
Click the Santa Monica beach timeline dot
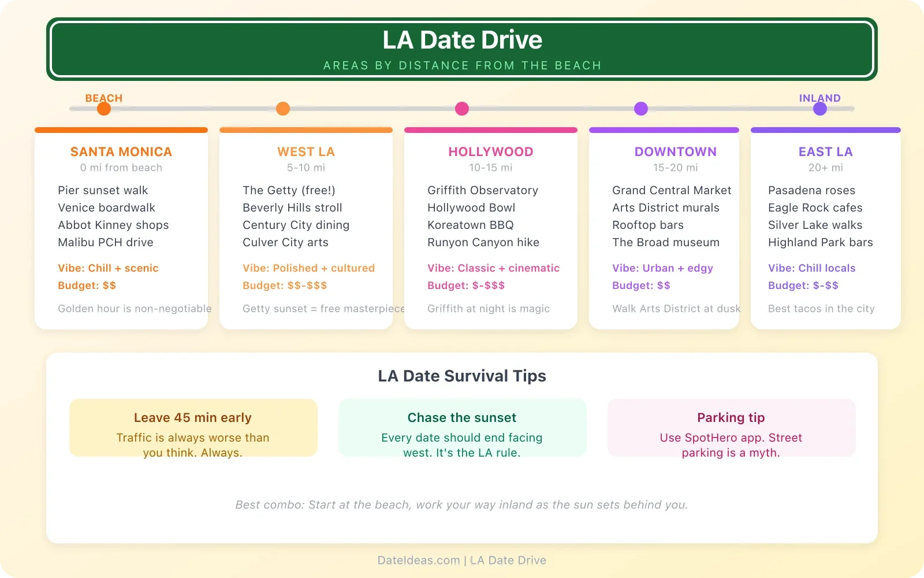[x=104, y=108]
